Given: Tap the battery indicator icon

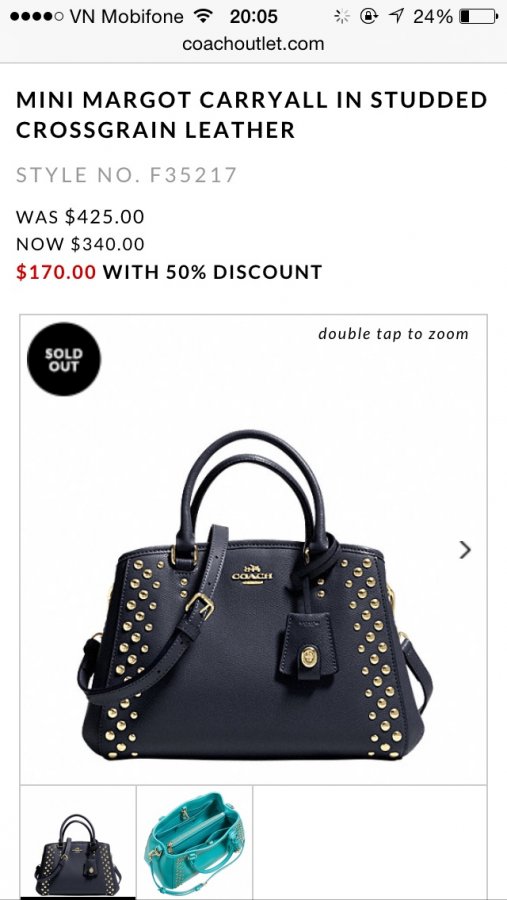Looking at the screenshot, I should pos(478,16).
